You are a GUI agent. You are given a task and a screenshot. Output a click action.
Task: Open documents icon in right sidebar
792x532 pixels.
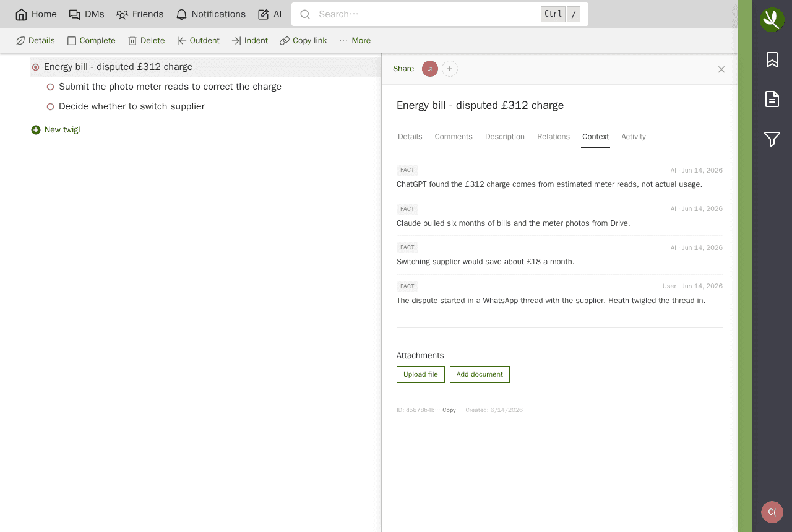point(772,99)
